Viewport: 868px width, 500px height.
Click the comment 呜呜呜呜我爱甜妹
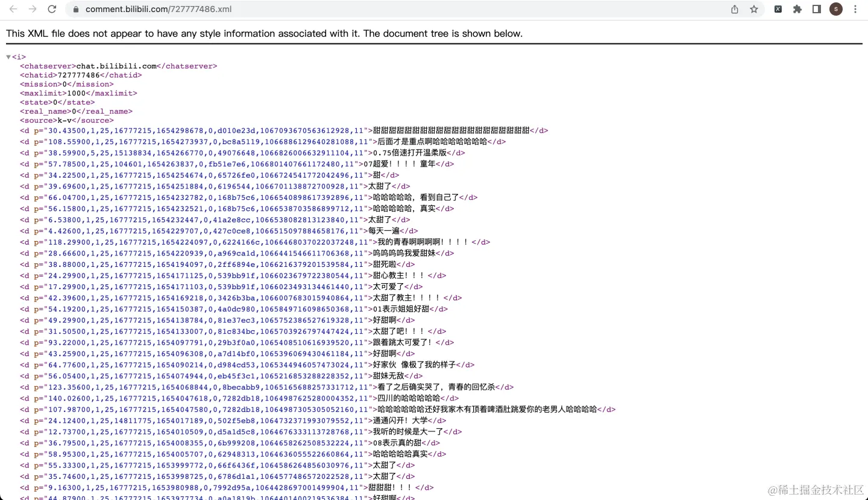pos(404,253)
